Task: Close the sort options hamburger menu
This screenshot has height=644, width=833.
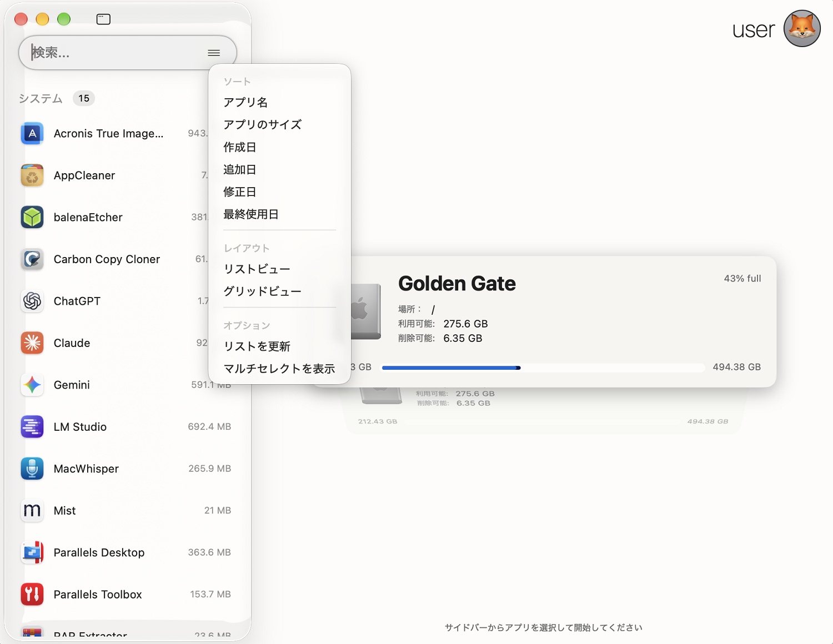Action: tap(214, 53)
